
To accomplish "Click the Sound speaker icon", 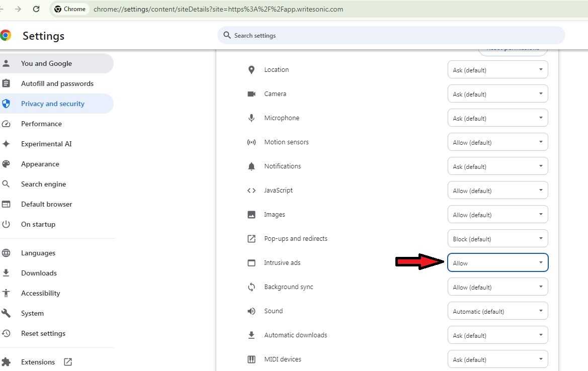I will tap(251, 311).
